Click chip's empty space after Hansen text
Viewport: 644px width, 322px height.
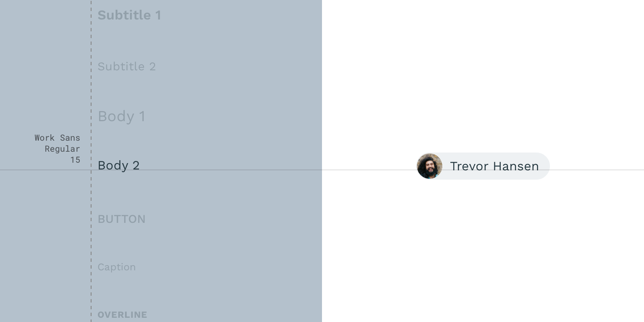coord(544,166)
